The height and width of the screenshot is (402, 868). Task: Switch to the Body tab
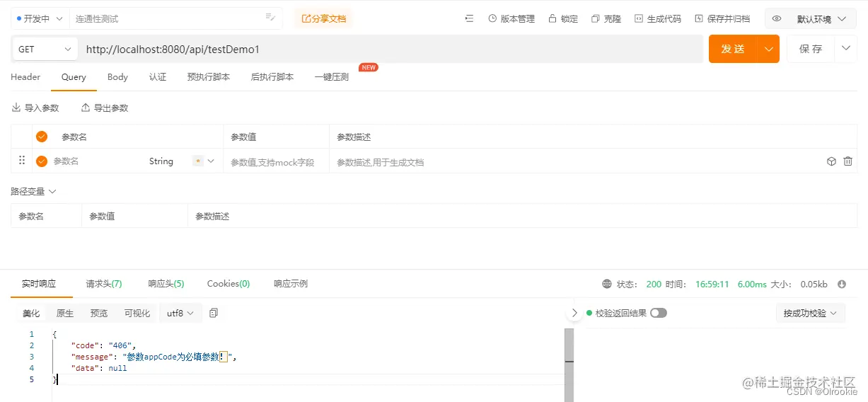117,77
